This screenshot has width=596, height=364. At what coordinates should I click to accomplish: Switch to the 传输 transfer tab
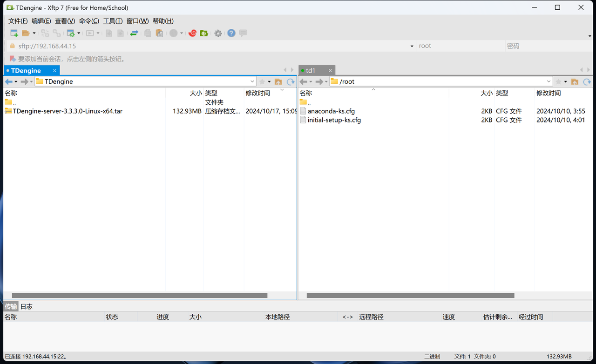click(11, 306)
